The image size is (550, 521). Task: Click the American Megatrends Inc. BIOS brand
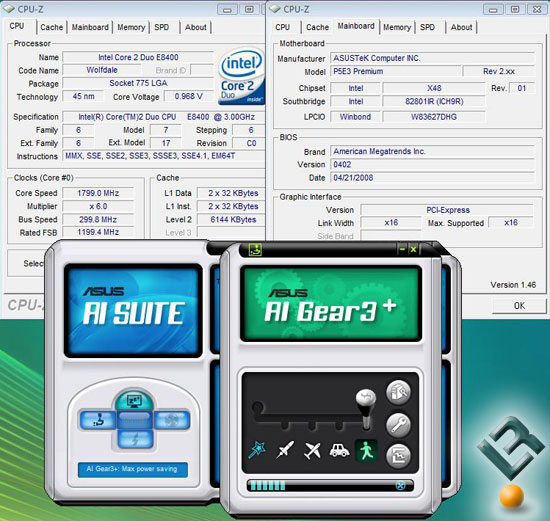tap(432, 151)
